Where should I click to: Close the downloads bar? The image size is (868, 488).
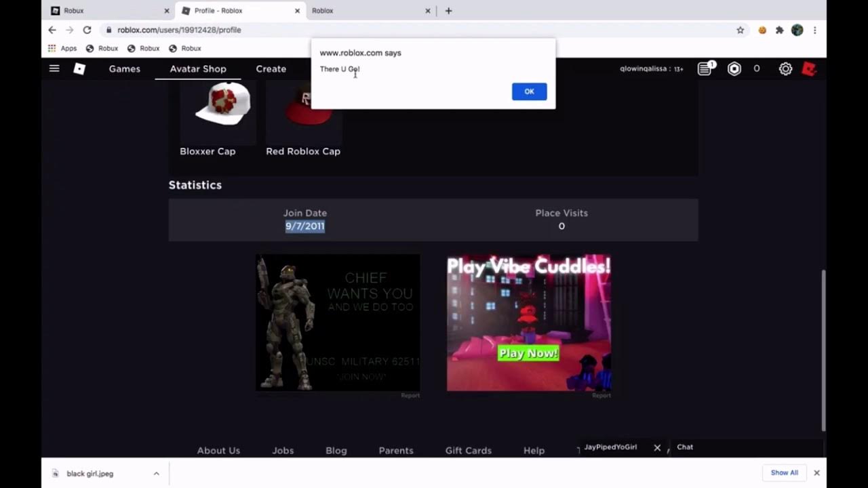(816, 473)
